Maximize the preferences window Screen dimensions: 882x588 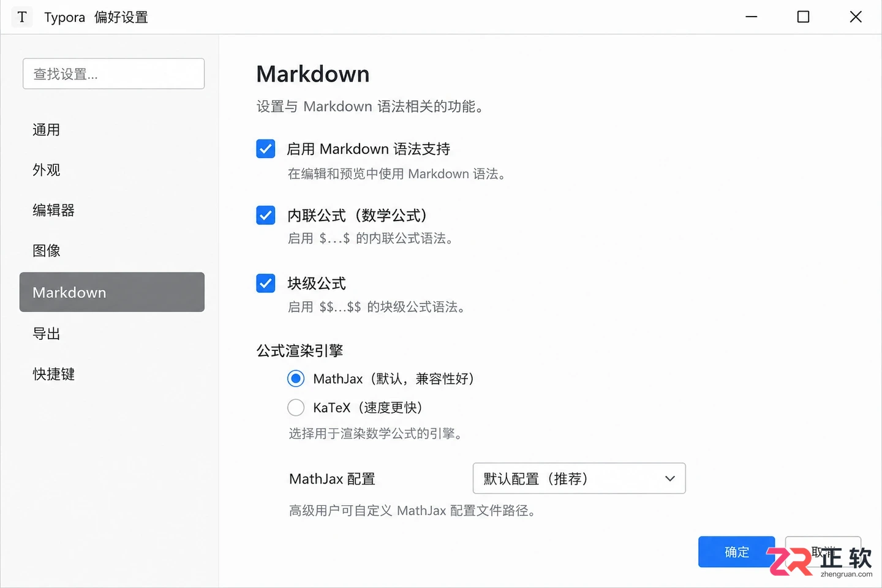[803, 17]
